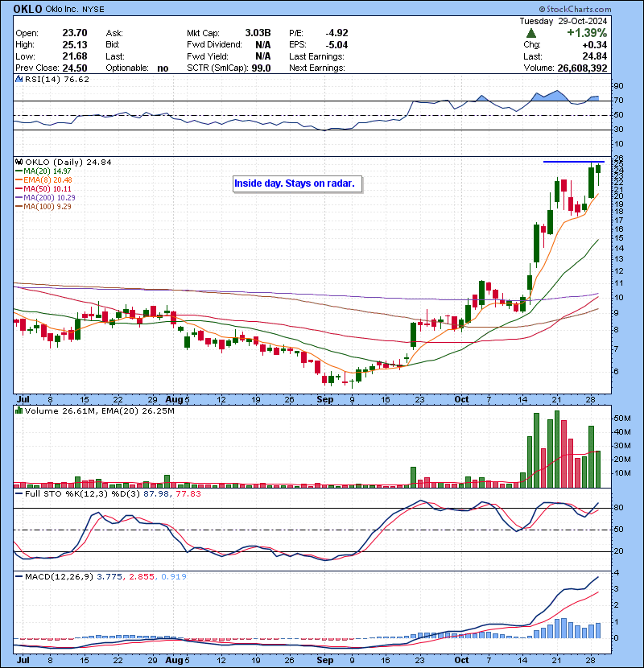Viewport: 644px width, 668px height.
Task: Click the Optionable 'no' value
Action: click(x=163, y=68)
